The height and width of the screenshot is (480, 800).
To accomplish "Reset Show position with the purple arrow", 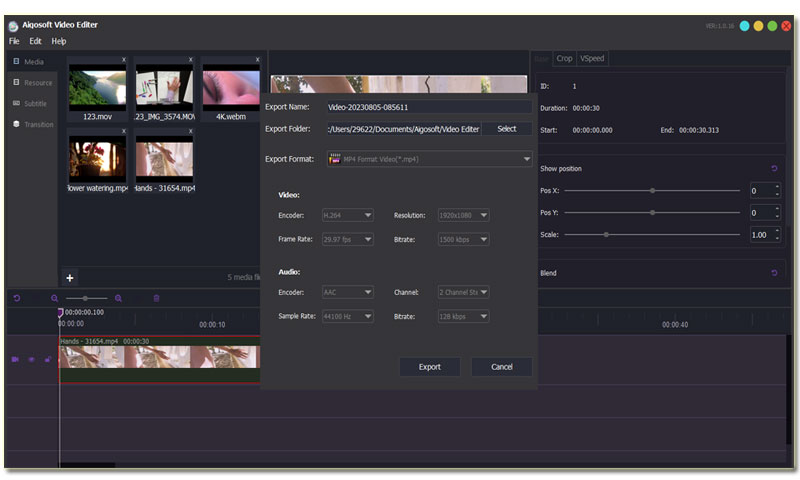I will (774, 168).
